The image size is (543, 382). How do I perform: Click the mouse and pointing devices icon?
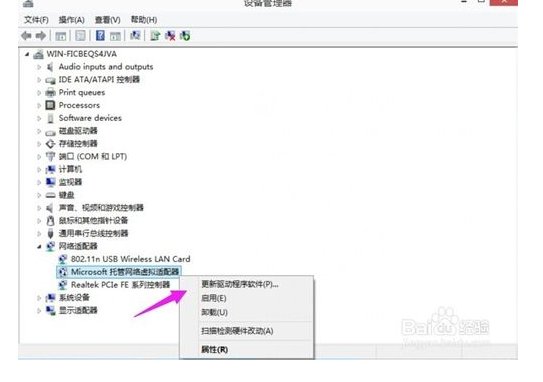(51, 221)
